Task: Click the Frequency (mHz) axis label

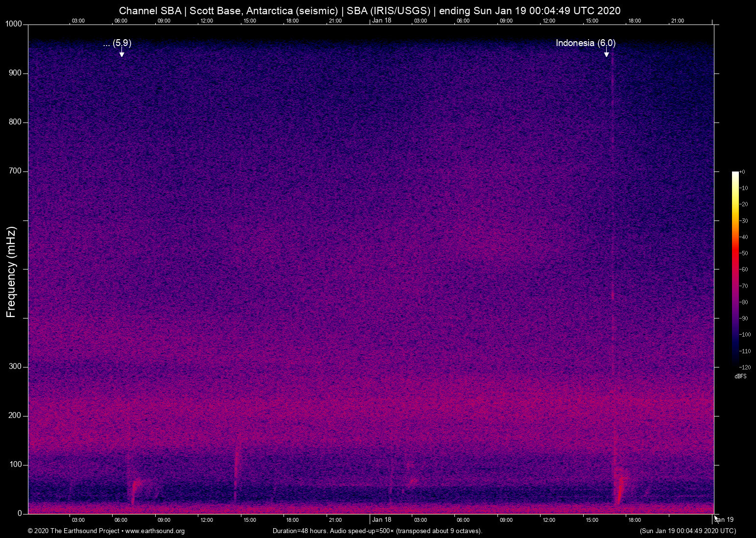Action: point(11,272)
